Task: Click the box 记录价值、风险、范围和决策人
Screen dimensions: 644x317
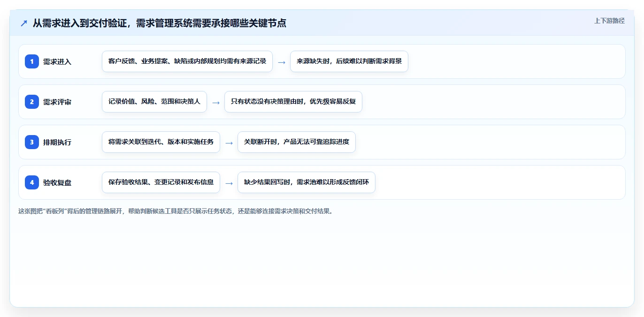Action: point(154,102)
